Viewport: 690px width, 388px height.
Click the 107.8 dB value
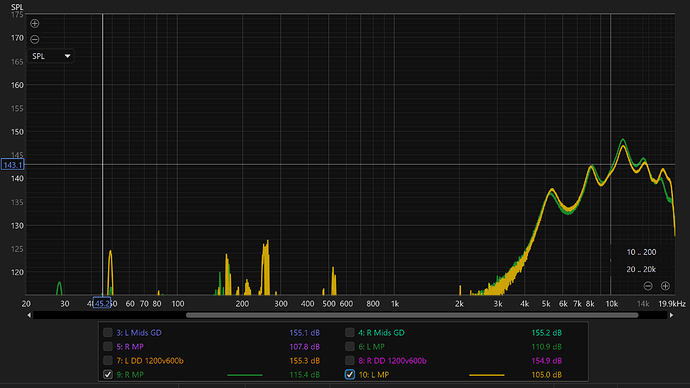coord(305,347)
